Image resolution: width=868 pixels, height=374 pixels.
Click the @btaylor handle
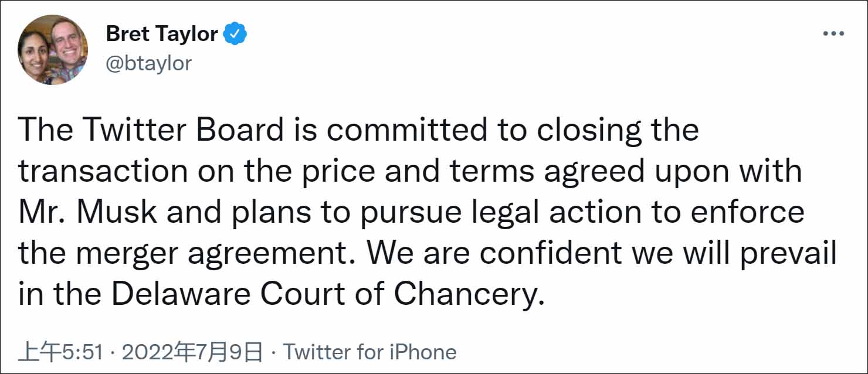tap(148, 63)
